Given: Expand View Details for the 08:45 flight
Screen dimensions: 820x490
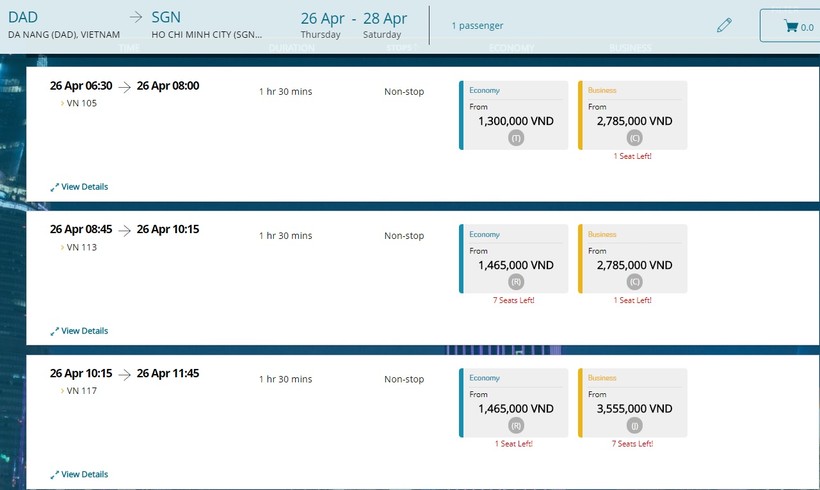Looking at the screenshot, I should tap(80, 331).
